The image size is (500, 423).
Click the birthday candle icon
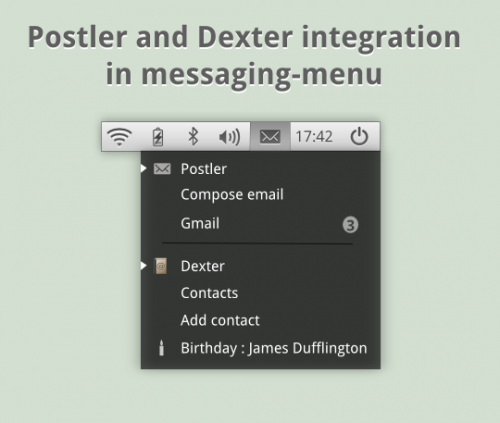click(161, 348)
